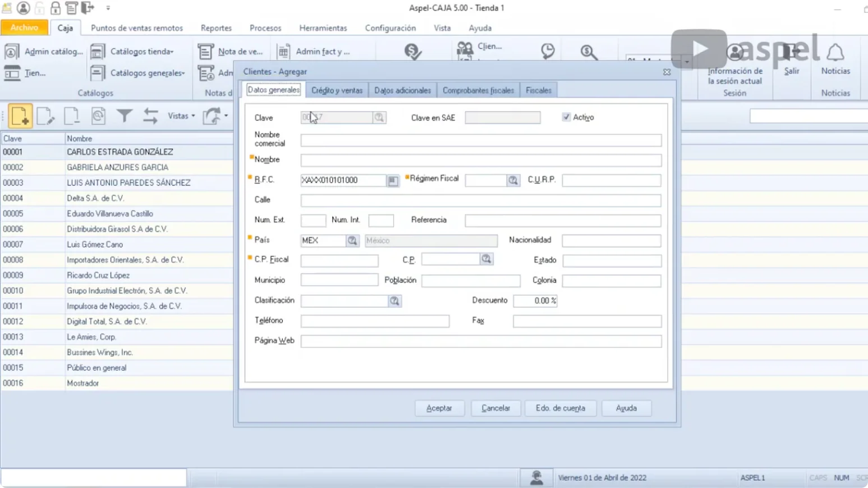Open the quick access toolbar customize arrow

108,8
